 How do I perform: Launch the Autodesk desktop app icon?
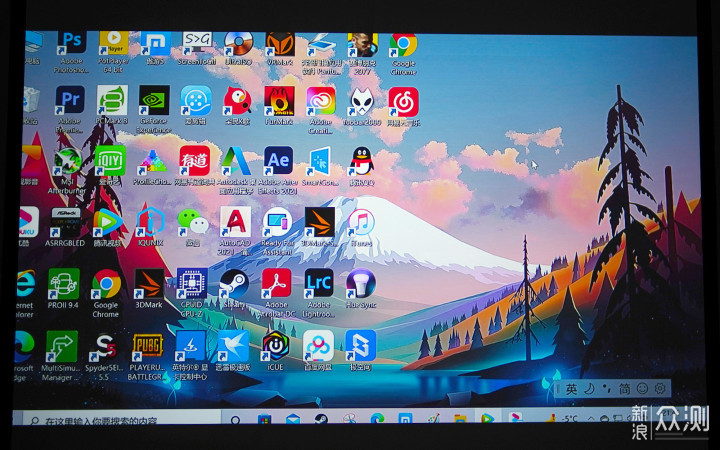pyautogui.click(x=236, y=161)
